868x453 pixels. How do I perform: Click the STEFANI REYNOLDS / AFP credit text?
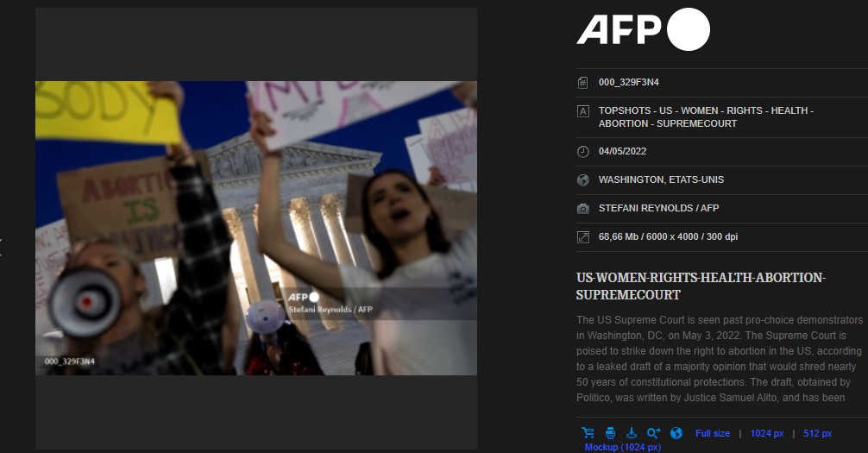click(x=658, y=208)
